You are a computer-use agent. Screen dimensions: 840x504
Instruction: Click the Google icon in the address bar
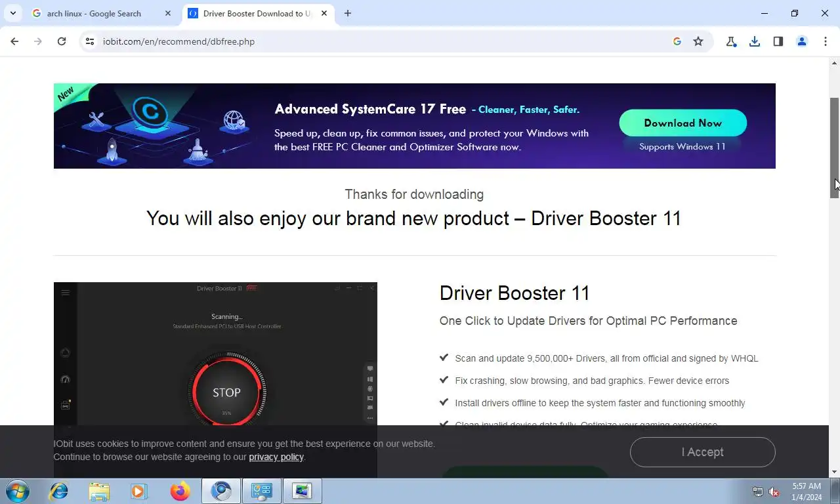click(x=677, y=41)
